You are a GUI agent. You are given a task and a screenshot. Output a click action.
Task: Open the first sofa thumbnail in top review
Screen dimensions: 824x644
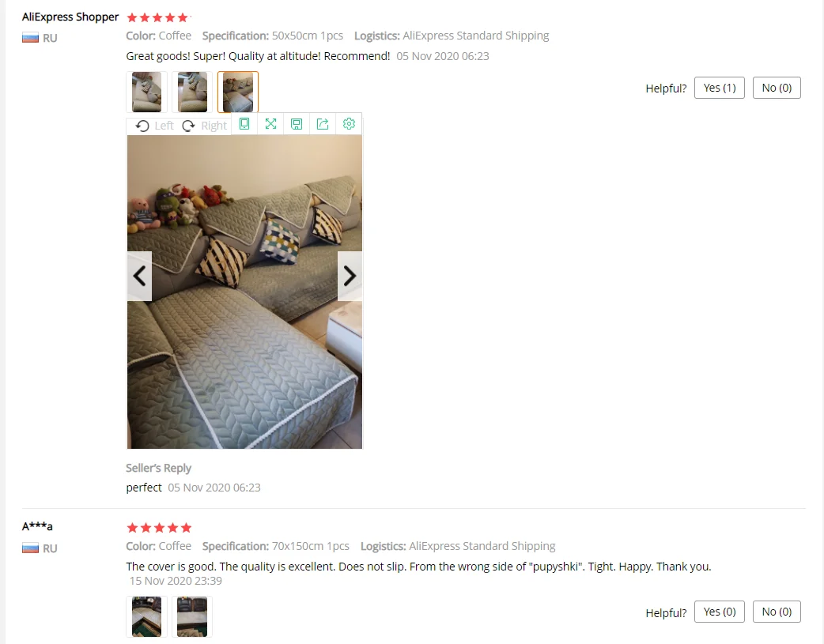click(x=146, y=92)
